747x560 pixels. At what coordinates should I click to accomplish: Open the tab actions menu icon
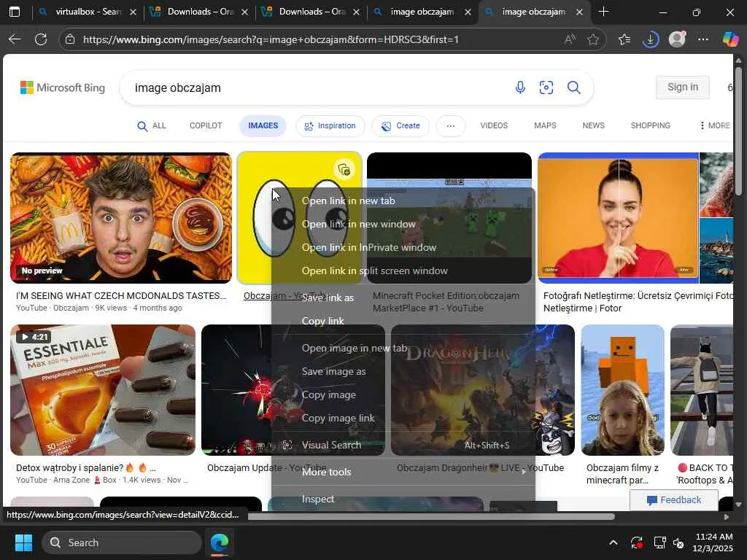(15, 12)
